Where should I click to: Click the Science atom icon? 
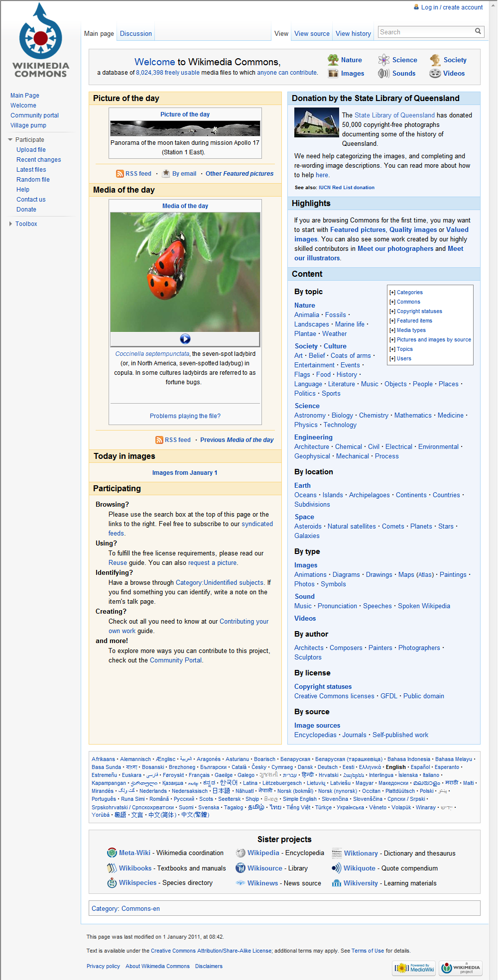click(x=383, y=60)
